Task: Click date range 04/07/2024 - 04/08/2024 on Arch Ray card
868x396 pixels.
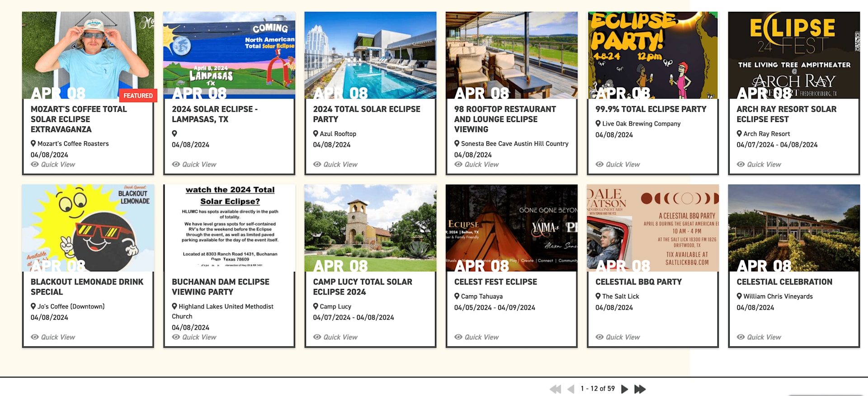Action: [777, 145]
